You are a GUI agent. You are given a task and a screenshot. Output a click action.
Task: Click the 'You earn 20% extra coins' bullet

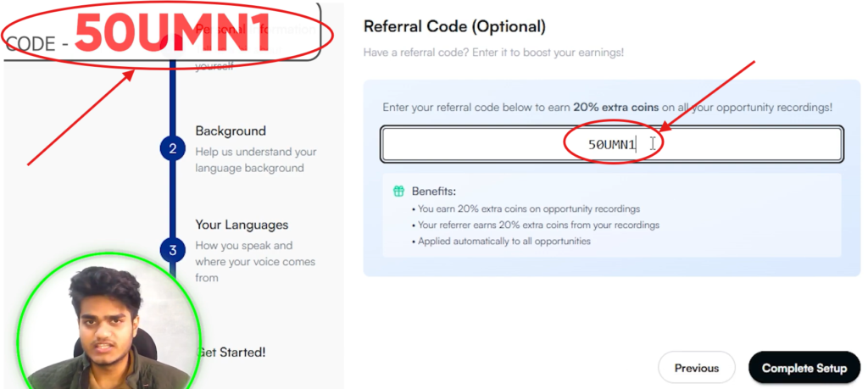click(x=525, y=208)
